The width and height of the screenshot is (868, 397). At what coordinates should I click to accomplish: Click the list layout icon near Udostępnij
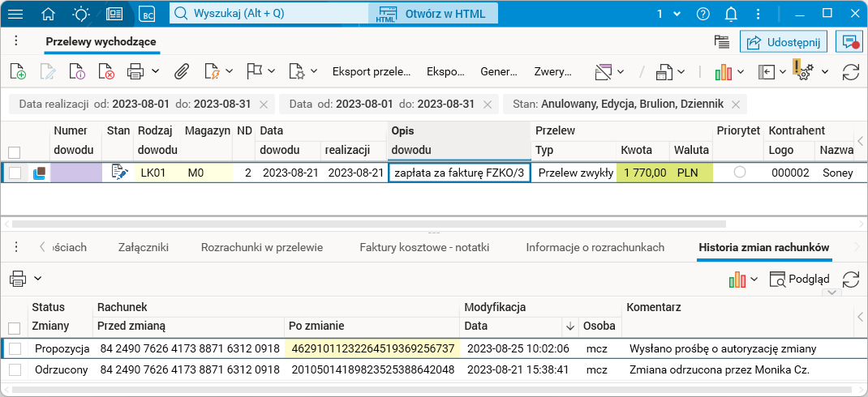720,41
